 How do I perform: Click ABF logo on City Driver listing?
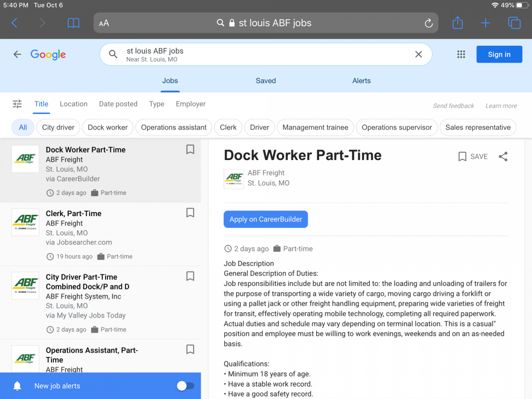click(25, 286)
